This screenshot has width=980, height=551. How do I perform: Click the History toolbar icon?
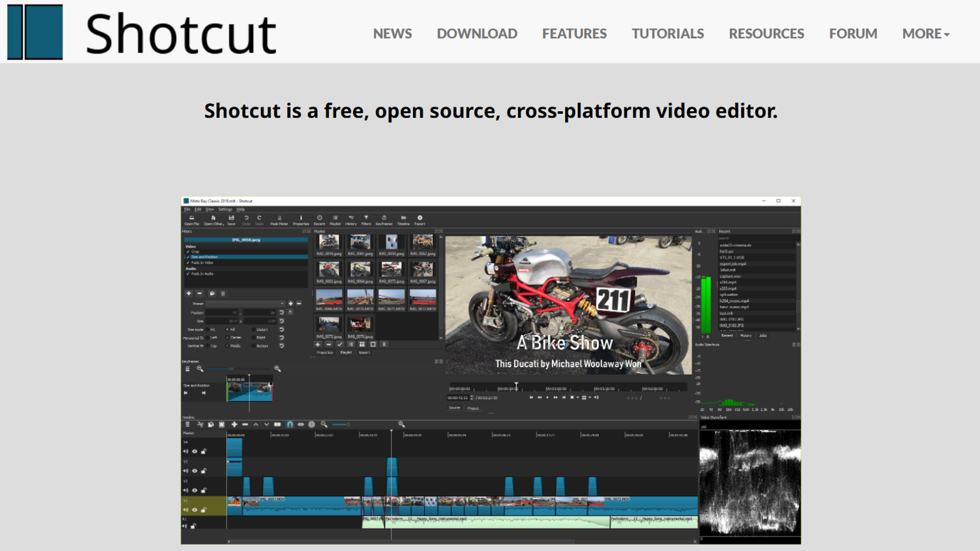pos(351,220)
